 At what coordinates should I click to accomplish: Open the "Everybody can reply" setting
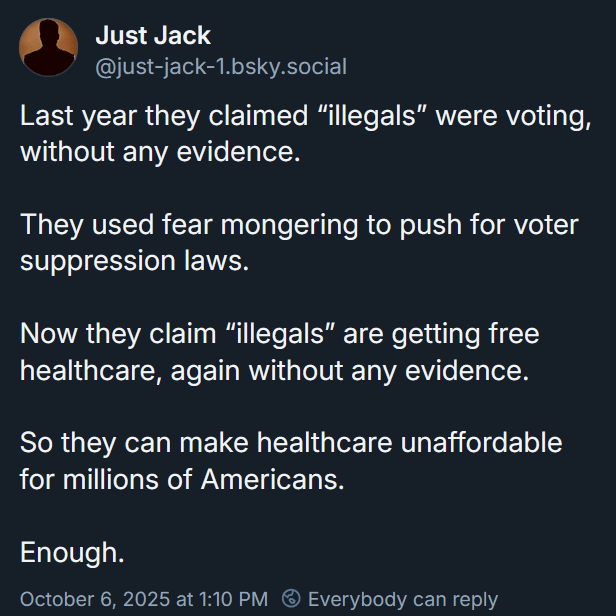tap(402, 599)
